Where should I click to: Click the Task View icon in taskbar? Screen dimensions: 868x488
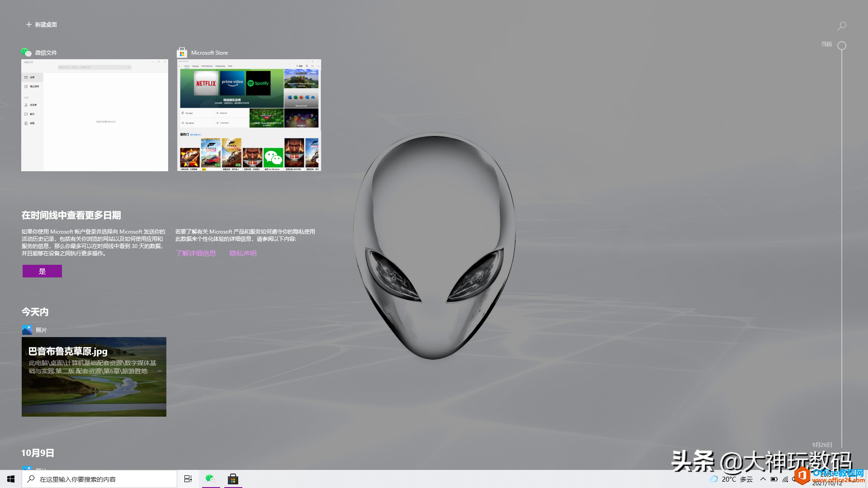click(188, 479)
